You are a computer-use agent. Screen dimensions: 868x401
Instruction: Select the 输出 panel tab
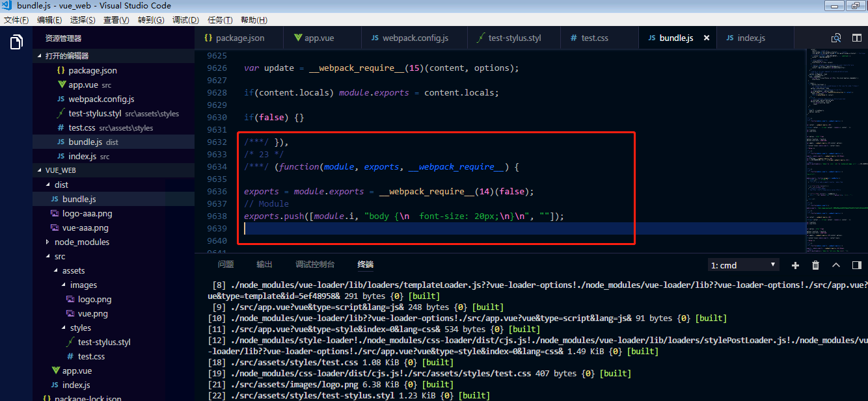pyautogui.click(x=264, y=264)
